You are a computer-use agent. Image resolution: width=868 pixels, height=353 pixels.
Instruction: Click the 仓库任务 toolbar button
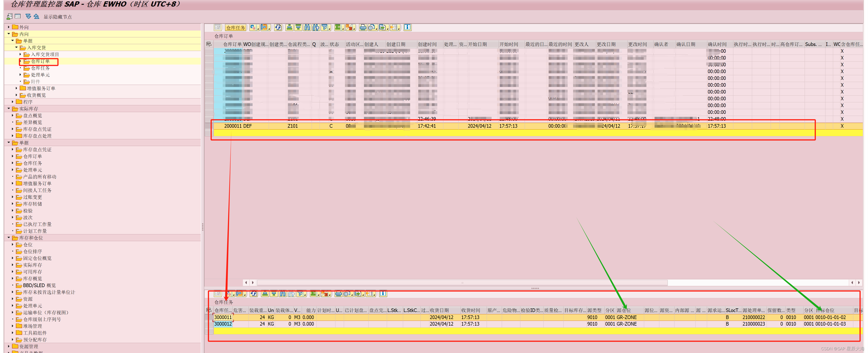[235, 28]
